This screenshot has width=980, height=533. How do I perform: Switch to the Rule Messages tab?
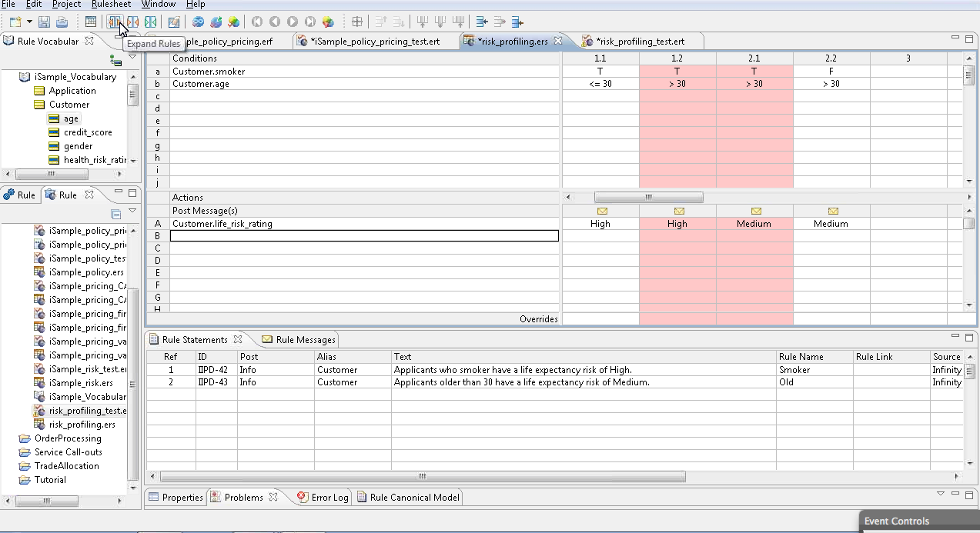coord(299,339)
